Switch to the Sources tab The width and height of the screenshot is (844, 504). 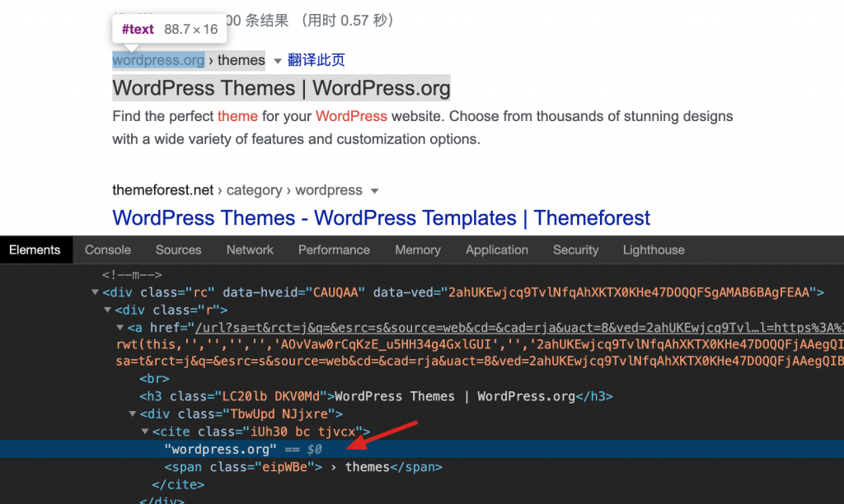[x=178, y=250]
